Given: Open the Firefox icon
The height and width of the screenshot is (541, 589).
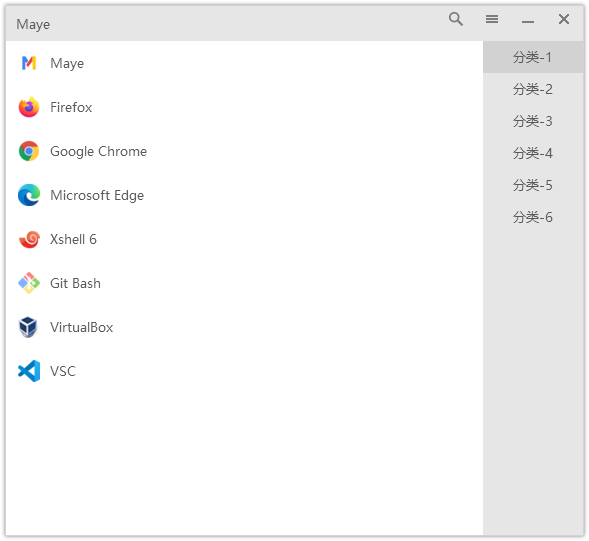Looking at the screenshot, I should [29, 107].
